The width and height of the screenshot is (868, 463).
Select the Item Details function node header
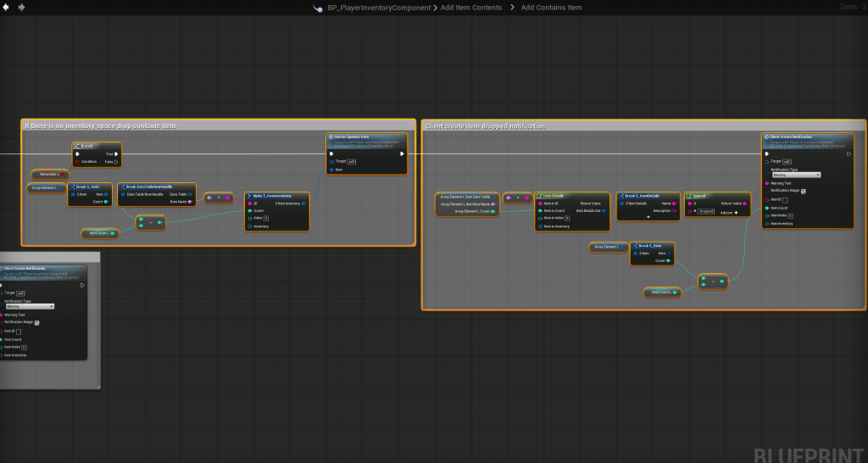point(554,195)
